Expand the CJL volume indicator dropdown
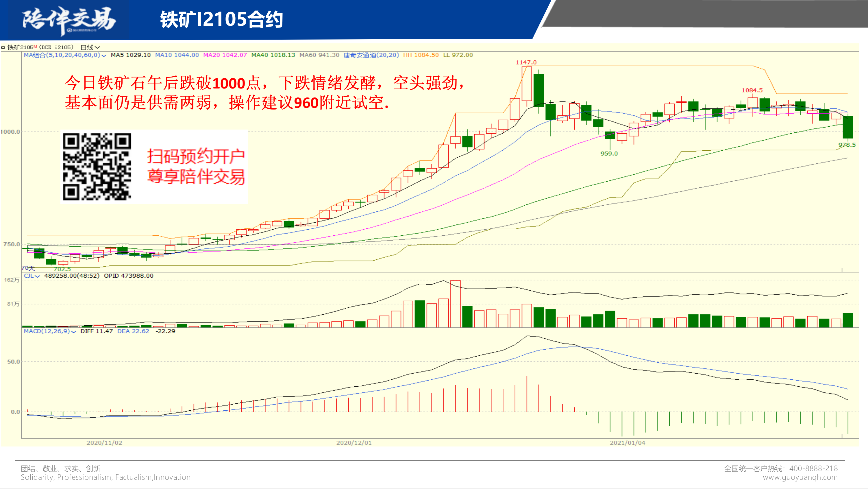Screen dimensions: 868x489 (x=37, y=276)
